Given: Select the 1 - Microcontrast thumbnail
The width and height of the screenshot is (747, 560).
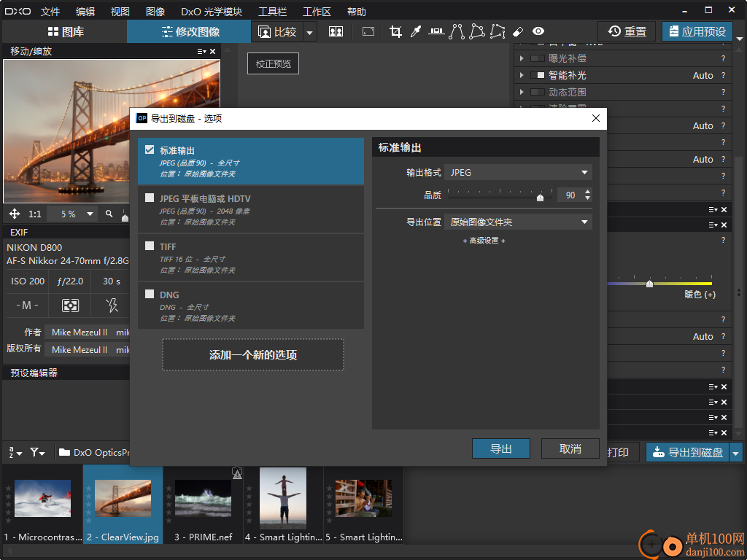Looking at the screenshot, I should (x=42, y=505).
